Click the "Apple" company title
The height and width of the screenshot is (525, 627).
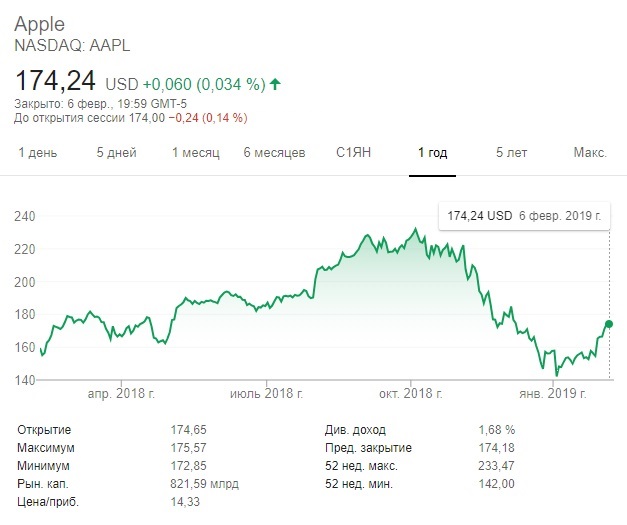(40, 25)
